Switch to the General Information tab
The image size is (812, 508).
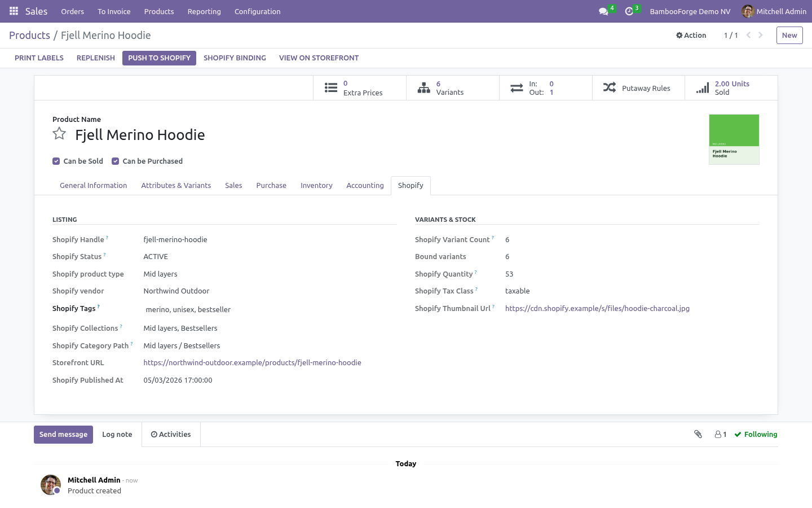[x=94, y=186]
